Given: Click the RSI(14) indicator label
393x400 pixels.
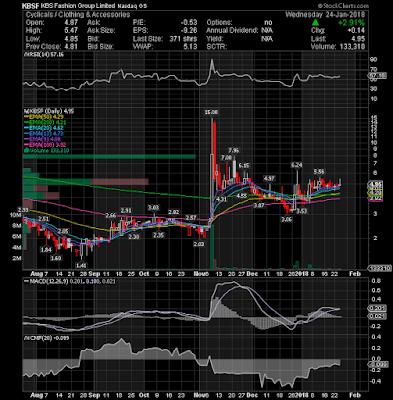Looking at the screenshot, I should click(37, 55).
